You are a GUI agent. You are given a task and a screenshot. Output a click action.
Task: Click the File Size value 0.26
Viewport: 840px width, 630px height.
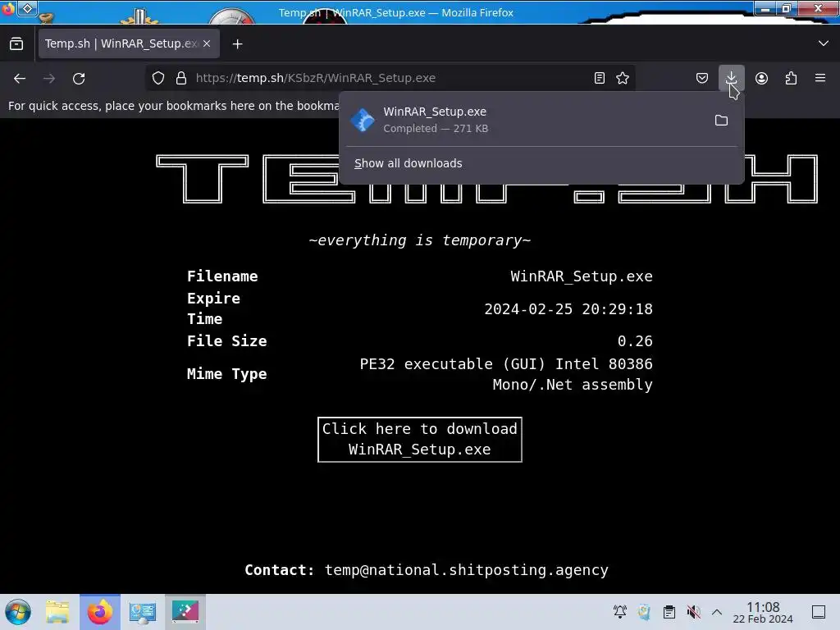pyautogui.click(x=635, y=341)
